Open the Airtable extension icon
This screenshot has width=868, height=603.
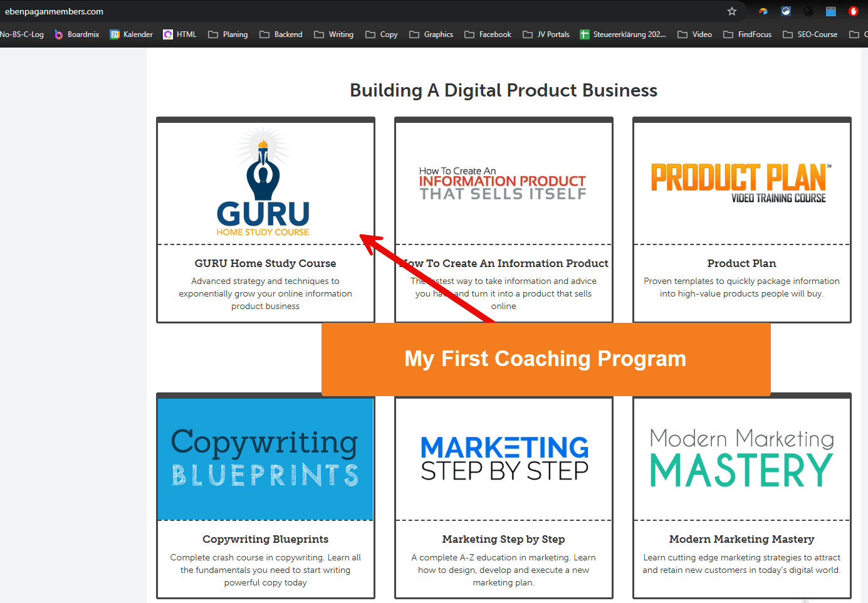[763, 11]
